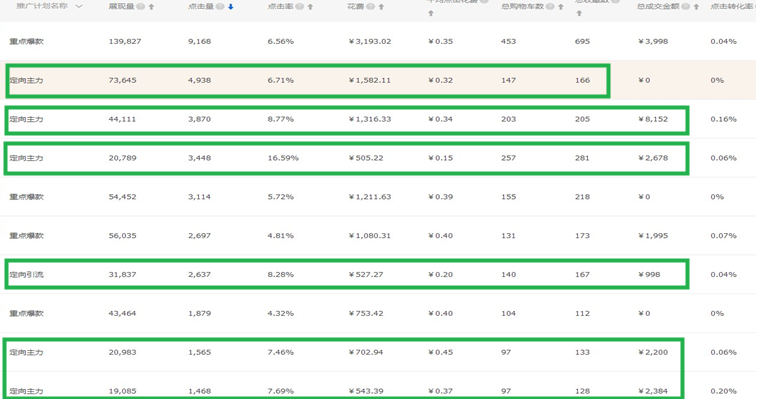Open help icon next to 点击量
This screenshot has height=399, width=757.
coord(220,6)
